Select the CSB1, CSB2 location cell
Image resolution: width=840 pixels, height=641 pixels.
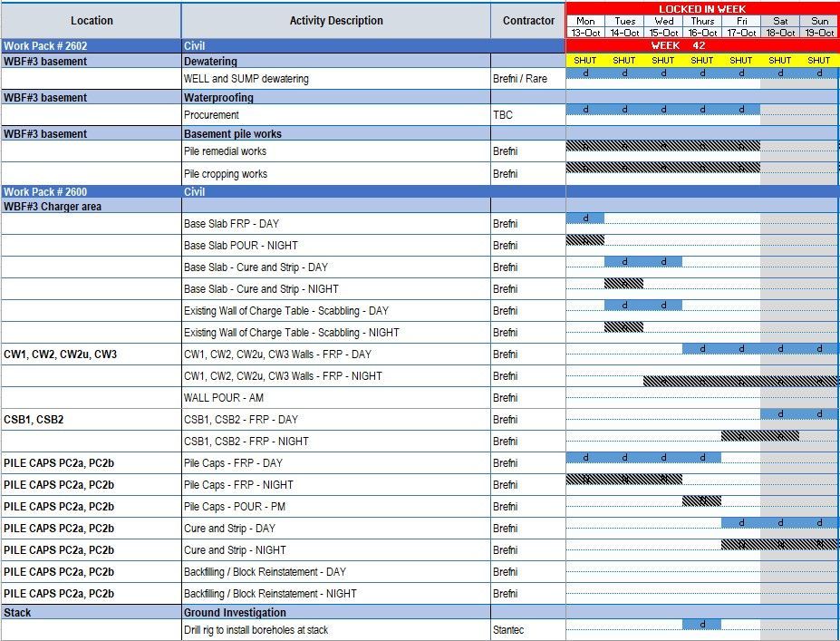point(92,420)
